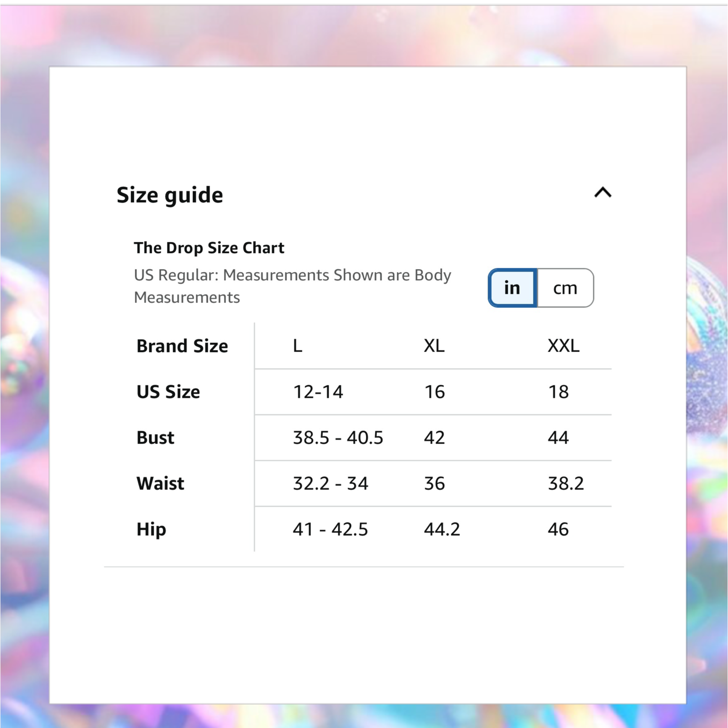The width and height of the screenshot is (728, 728).
Task: Click the 41 - 42.5 hip value
Action: [330, 529]
